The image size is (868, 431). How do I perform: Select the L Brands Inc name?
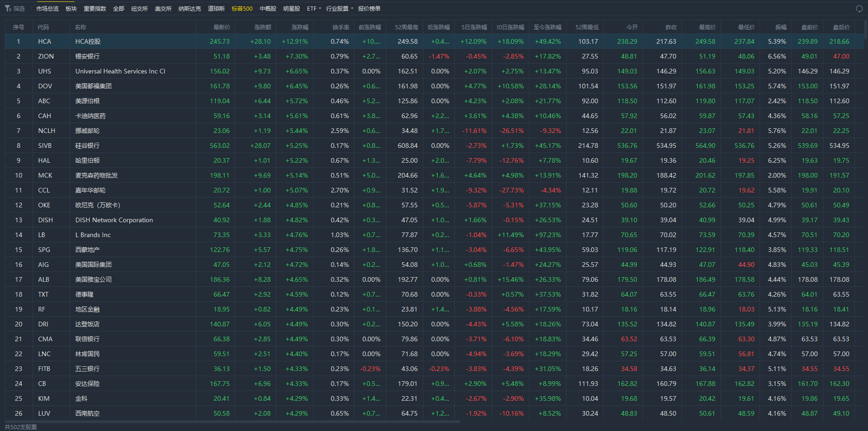tap(93, 235)
